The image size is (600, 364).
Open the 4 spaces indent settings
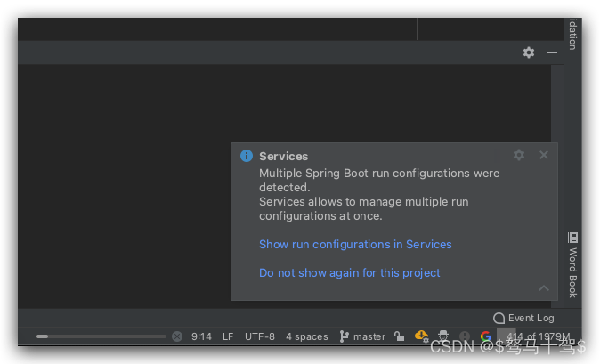click(307, 336)
